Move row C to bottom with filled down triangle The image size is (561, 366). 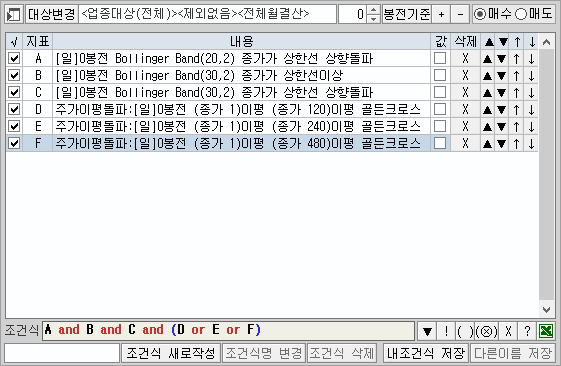click(502, 93)
